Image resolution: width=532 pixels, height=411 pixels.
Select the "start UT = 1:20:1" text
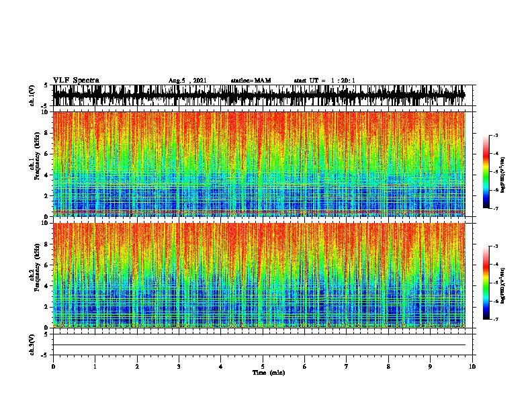pyautogui.click(x=324, y=81)
